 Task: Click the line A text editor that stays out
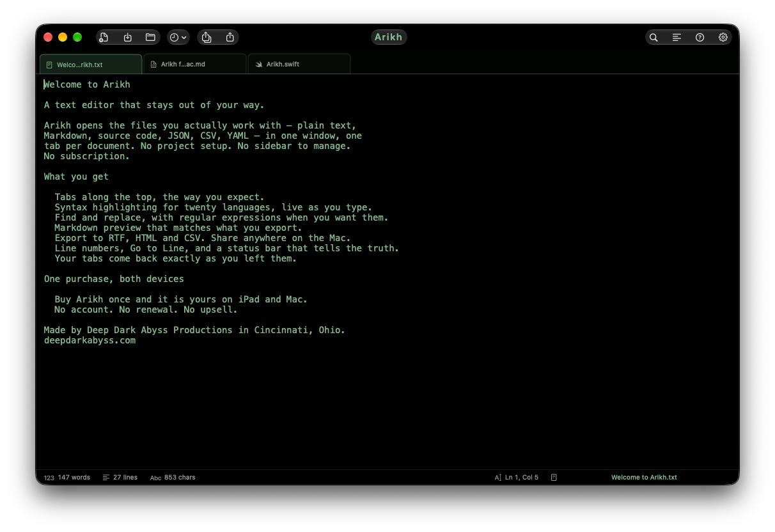(154, 105)
